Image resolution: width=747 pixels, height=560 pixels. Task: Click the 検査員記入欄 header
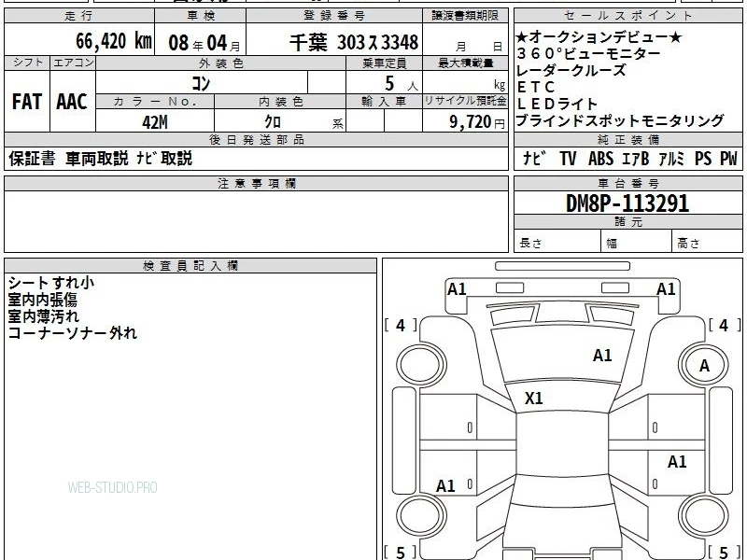click(190, 266)
